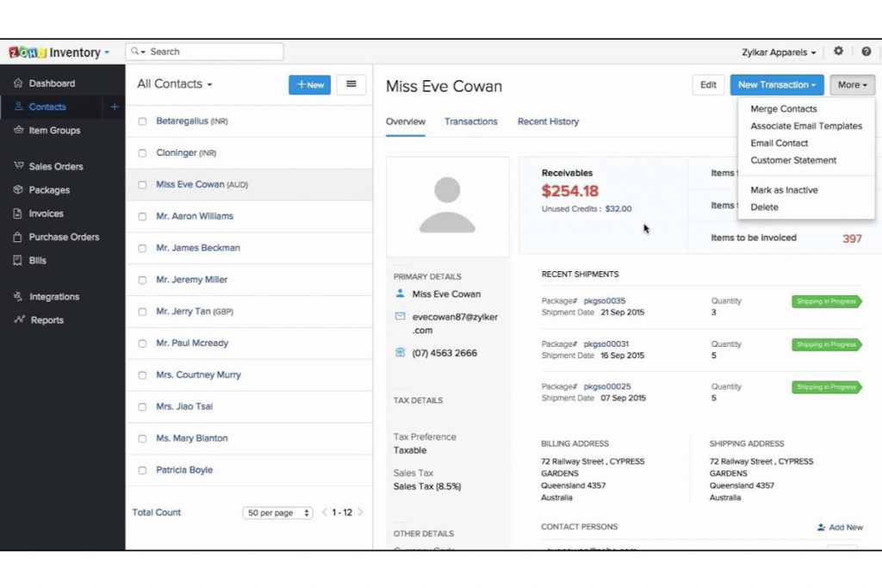Open the All Contacts filter dropdown
This screenshot has width=882, height=588.
[173, 84]
